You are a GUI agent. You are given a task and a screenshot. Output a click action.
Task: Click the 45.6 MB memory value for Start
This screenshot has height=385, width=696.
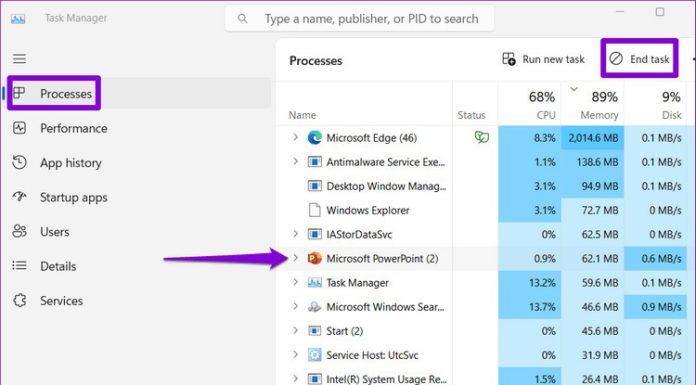[600, 331]
